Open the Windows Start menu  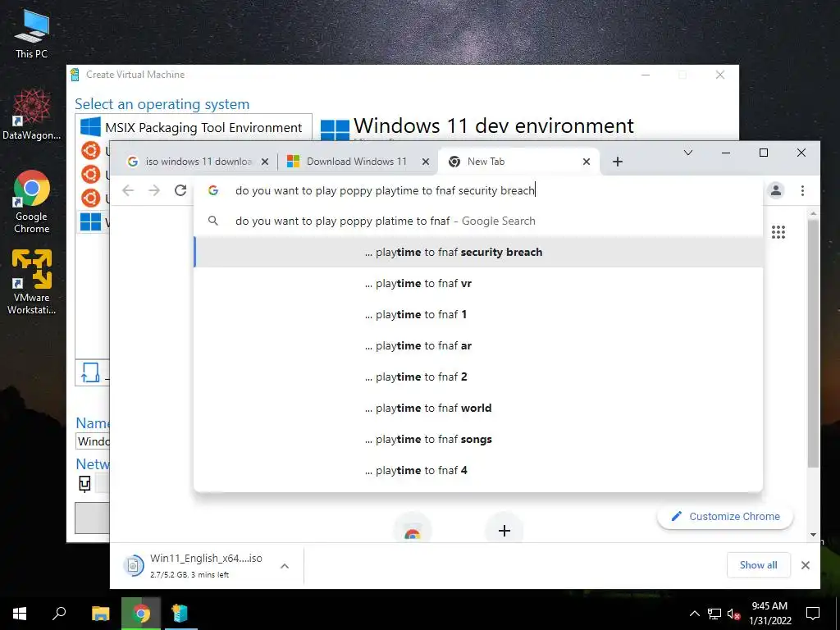coord(20,614)
